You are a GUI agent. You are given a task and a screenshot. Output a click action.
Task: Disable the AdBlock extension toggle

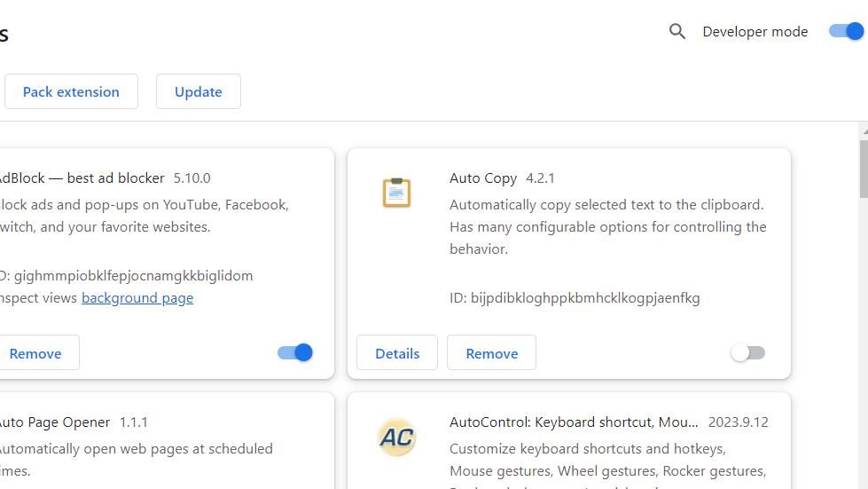(x=295, y=352)
